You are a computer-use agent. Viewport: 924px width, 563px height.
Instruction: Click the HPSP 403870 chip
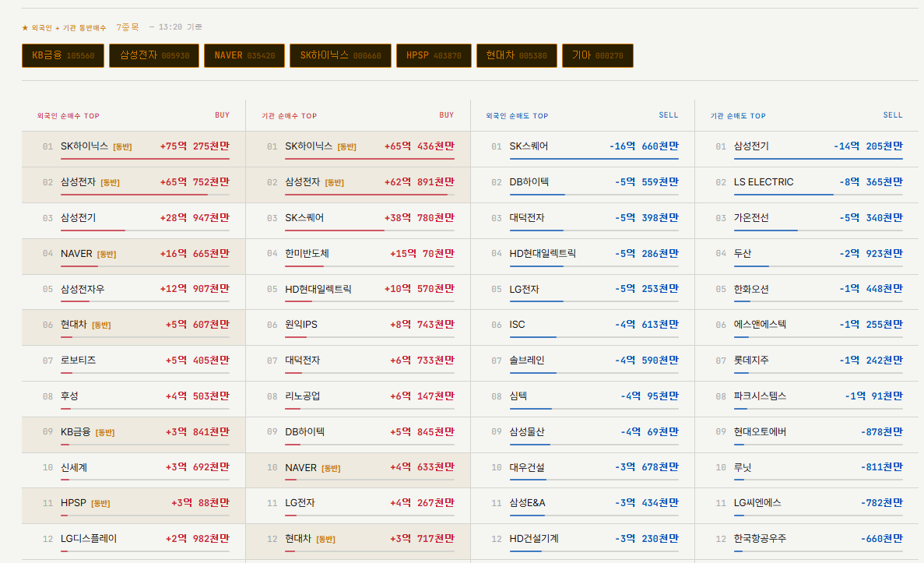click(434, 55)
